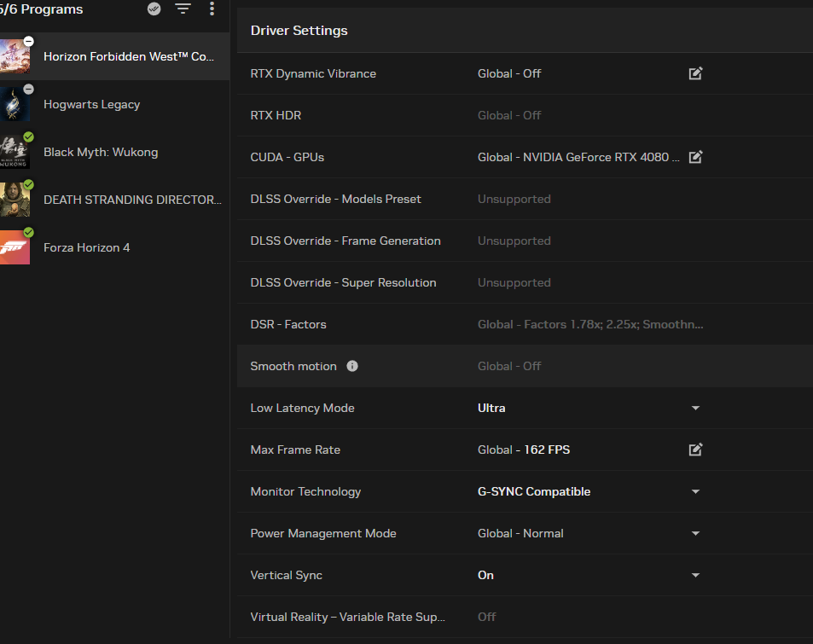Viewport: 813px width, 644px height.
Task: Toggle the status badge on Hogwarts Legacy
Action: [x=29, y=90]
